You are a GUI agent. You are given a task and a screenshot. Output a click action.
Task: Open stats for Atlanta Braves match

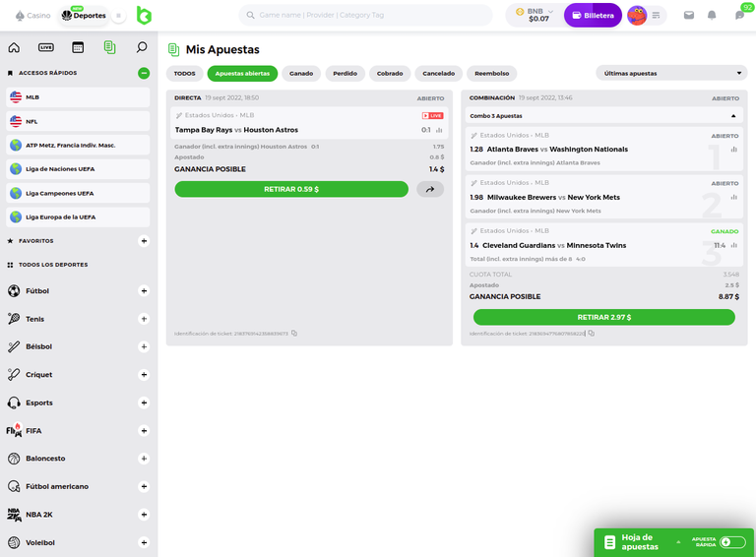(733, 150)
